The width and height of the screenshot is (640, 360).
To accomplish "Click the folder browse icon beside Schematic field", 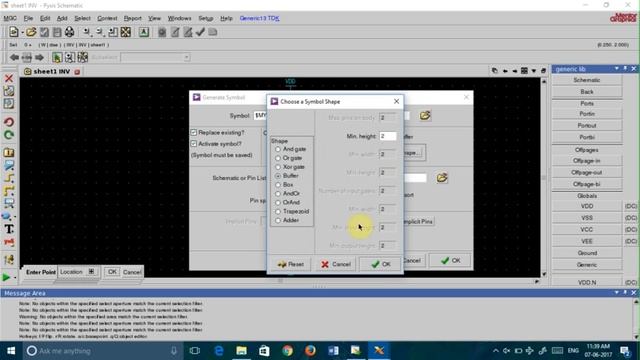I will coord(442,178).
